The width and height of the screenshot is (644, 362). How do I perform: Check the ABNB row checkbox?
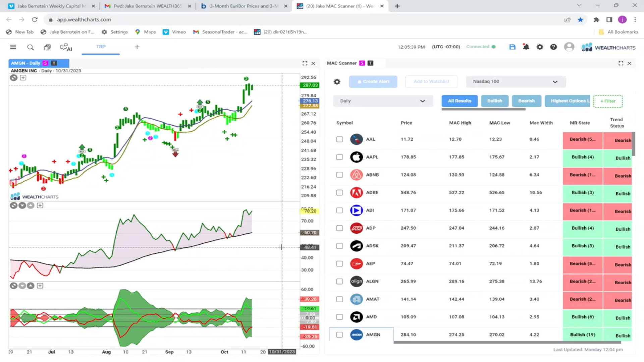click(339, 175)
